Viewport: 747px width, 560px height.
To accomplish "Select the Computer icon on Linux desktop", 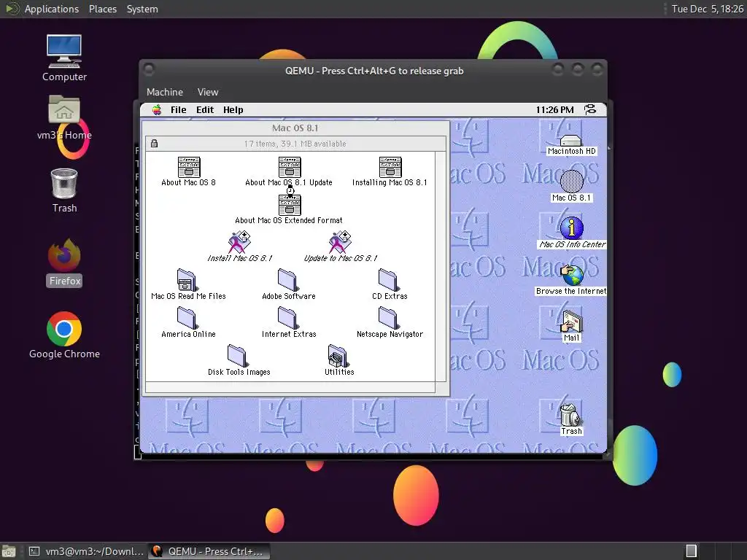I will tap(64, 52).
